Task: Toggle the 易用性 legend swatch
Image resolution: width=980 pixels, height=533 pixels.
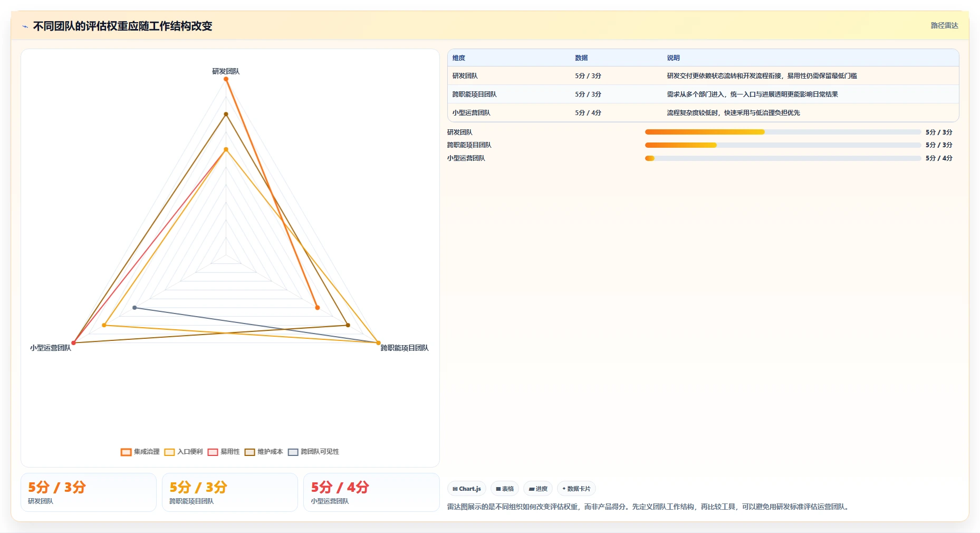Action: (x=213, y=452)
